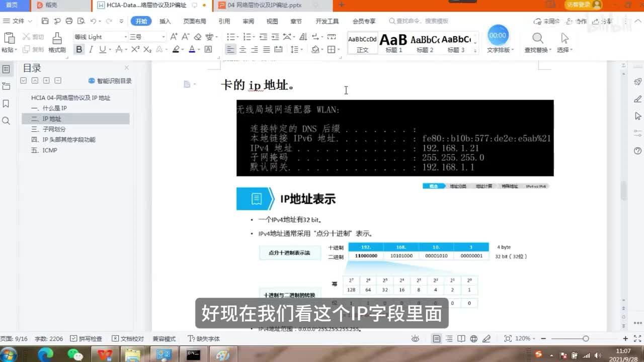Viewport: 644px width, 362px height.
Task: Click the Print icon in quick access toolbar
Action: click(x=69, y=21)
